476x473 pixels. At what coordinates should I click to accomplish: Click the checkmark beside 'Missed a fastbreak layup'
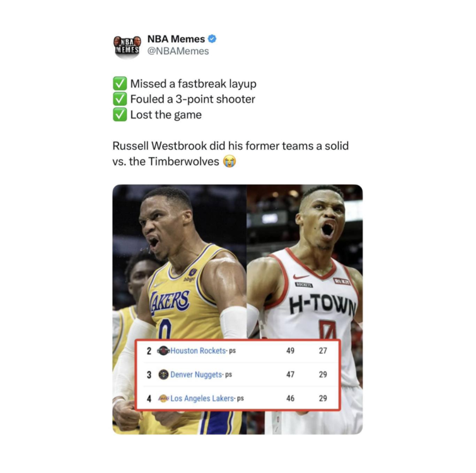120,83
